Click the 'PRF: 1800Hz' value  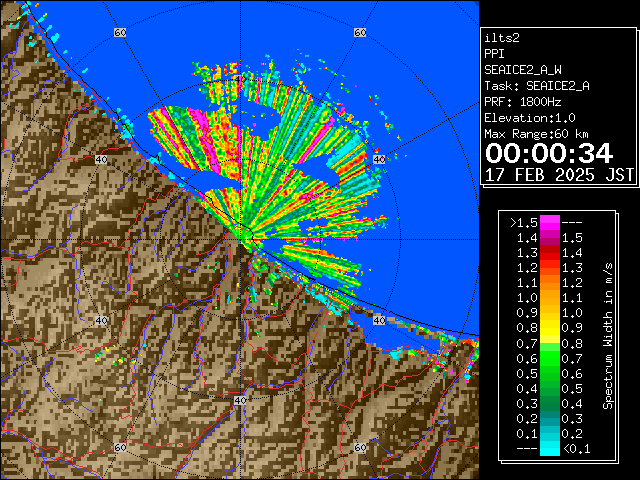tap(523, 102)
